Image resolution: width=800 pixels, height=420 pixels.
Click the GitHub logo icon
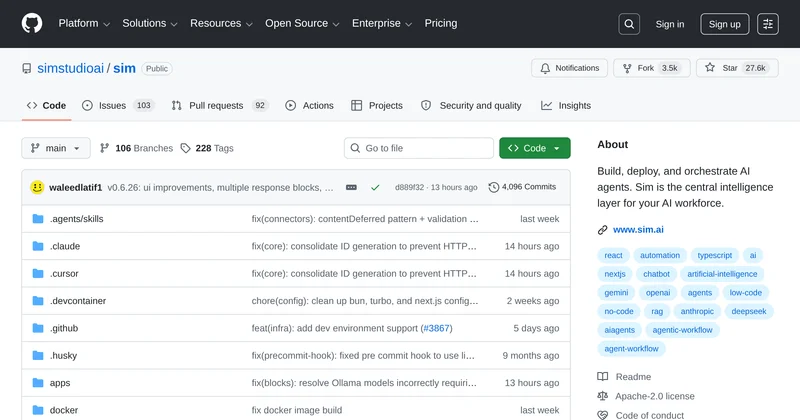pyautogui.click(x=32, y=23)
